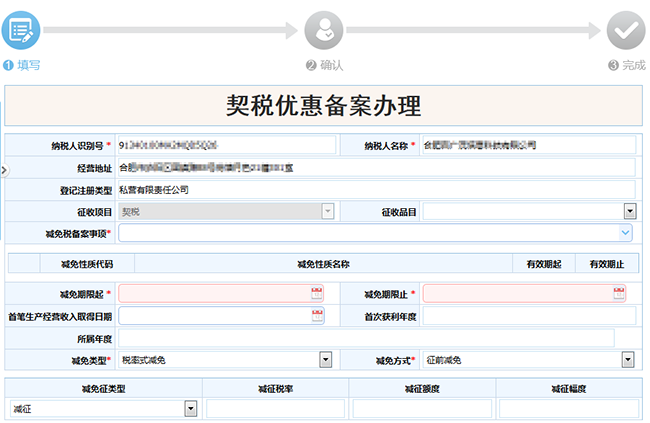This screenshot has height=423, width=650.
Task: Open the 减免征类型 dropdown showing 减征
Action: [190, 408]
